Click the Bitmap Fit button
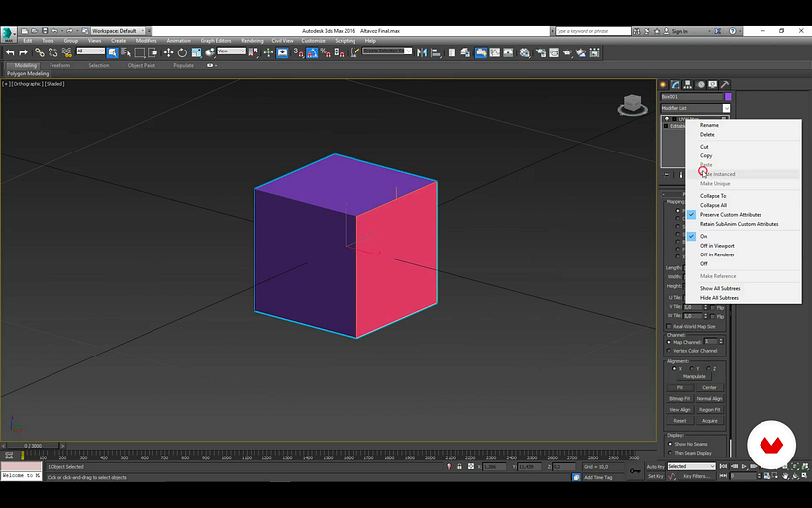812x508 pixels. tap(679, 399)
